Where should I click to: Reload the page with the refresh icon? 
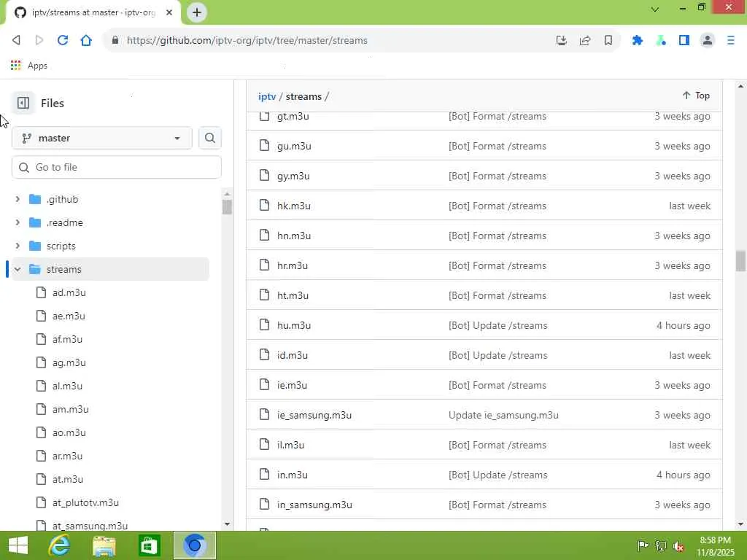tap(63, 41)
